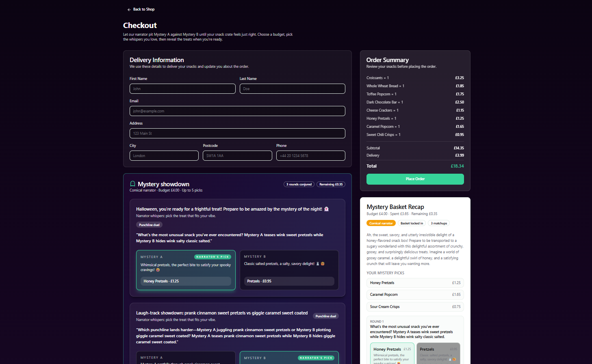Click the green Place Order button
Image resolution: width=592 pixels, height=364 pixels.
(415, 179)
